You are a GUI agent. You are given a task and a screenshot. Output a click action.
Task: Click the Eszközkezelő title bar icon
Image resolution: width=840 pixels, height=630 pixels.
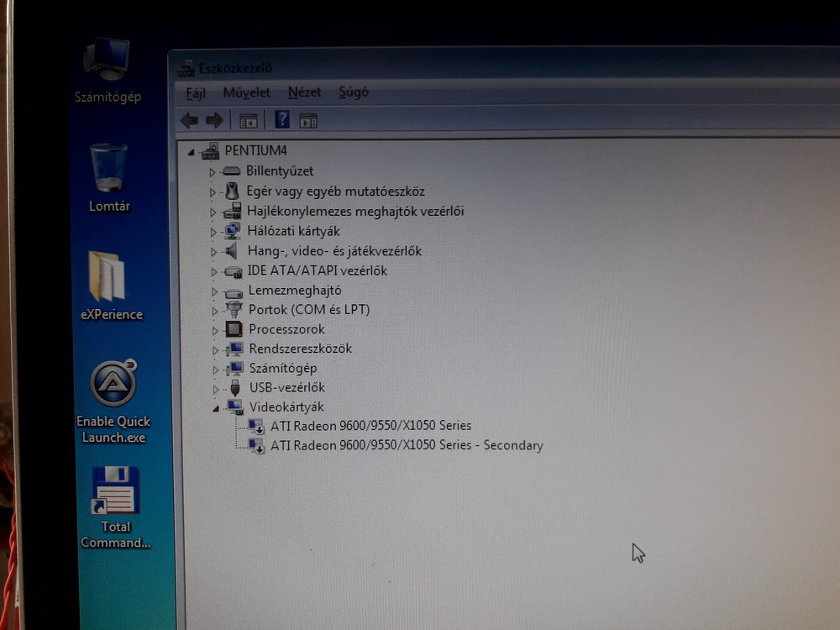tap(186, 69)
